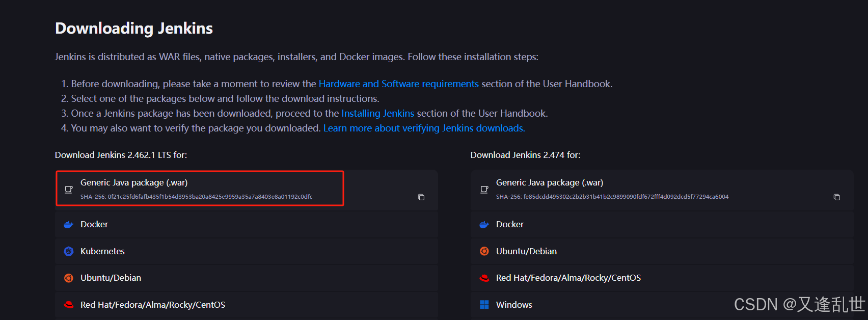This screenshot has width=868, height=320.
Task: Copy the LTS SHA-256 checksum
Action: (421, 197)
